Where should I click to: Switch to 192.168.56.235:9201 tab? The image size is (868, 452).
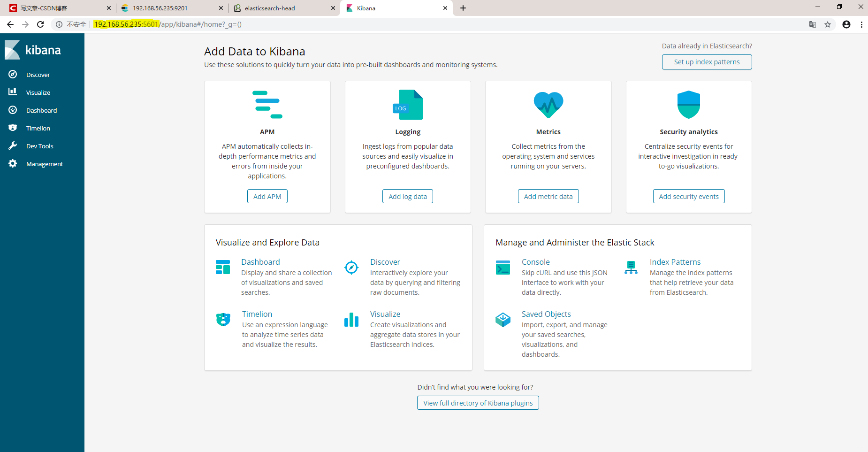pos(171,8)
